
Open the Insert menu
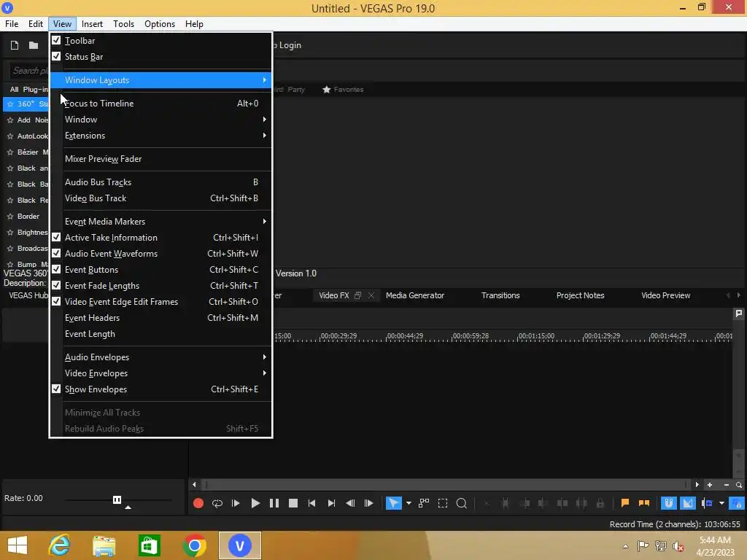[x=92, y=24]
